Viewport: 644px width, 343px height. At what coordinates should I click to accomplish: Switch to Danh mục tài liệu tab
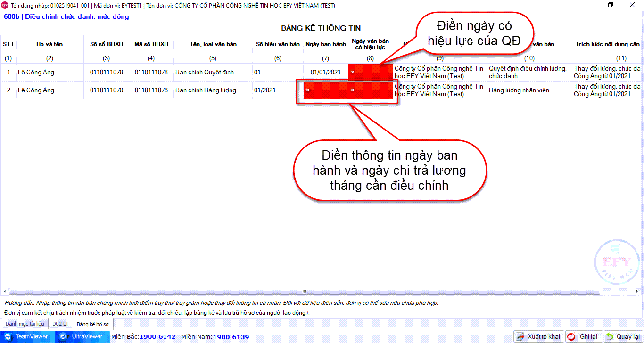(25, 324)
